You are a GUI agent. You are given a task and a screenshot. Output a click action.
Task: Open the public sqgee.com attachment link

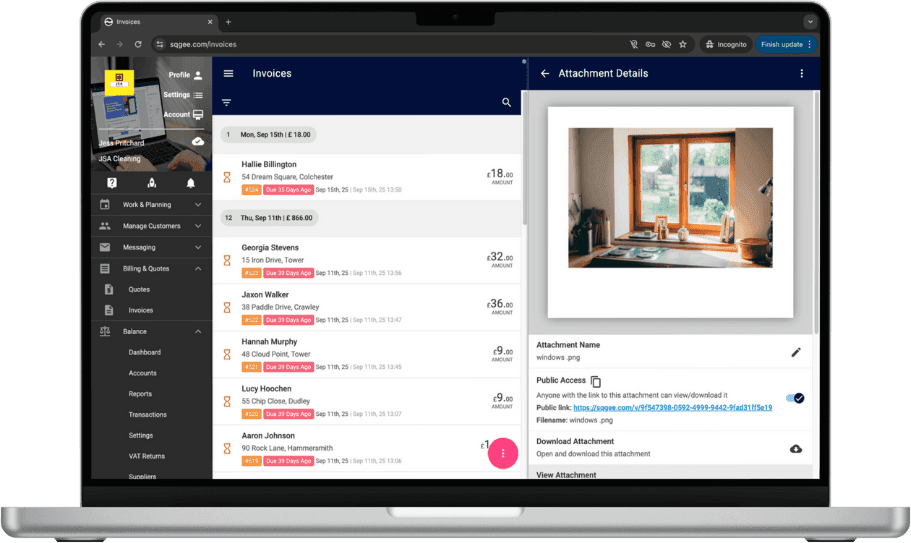coord(672,408)
